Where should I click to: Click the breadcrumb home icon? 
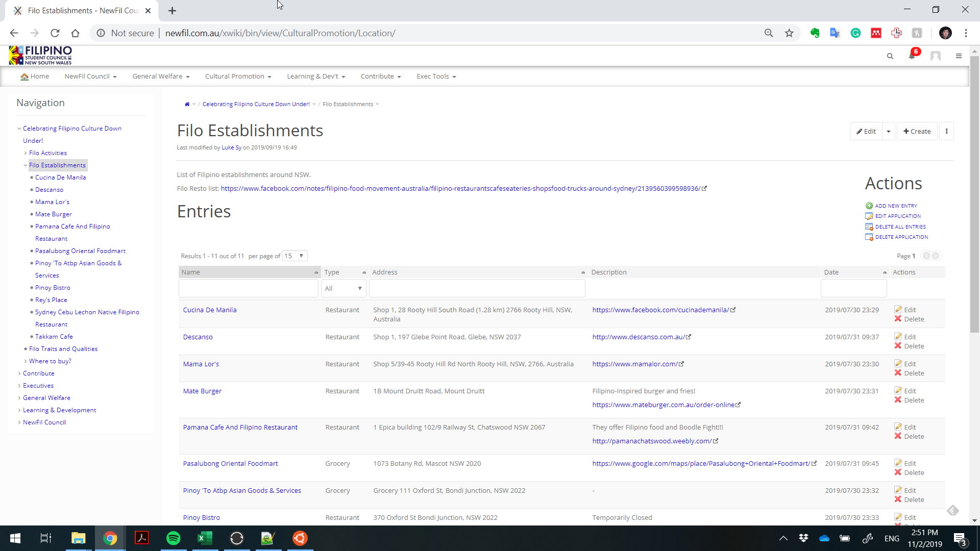187,104
